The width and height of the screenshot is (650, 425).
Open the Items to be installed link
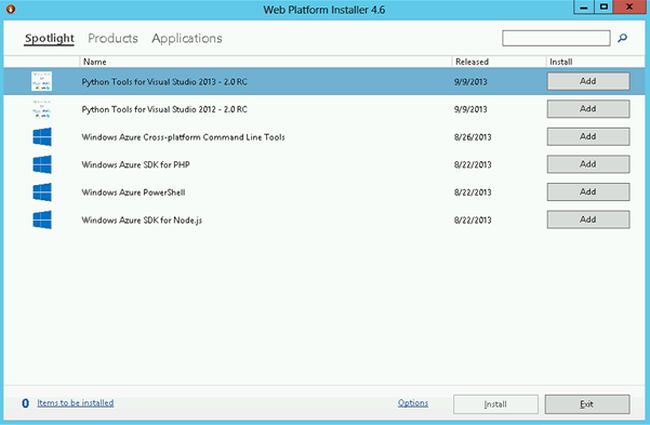point(75,403)
